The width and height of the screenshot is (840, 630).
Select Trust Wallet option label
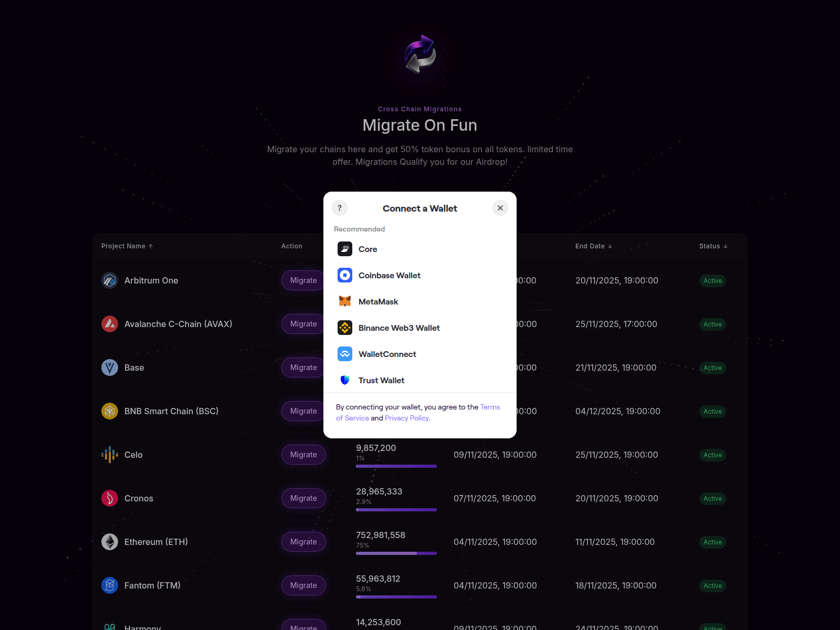pyautogui.click(x=382, y=380)
